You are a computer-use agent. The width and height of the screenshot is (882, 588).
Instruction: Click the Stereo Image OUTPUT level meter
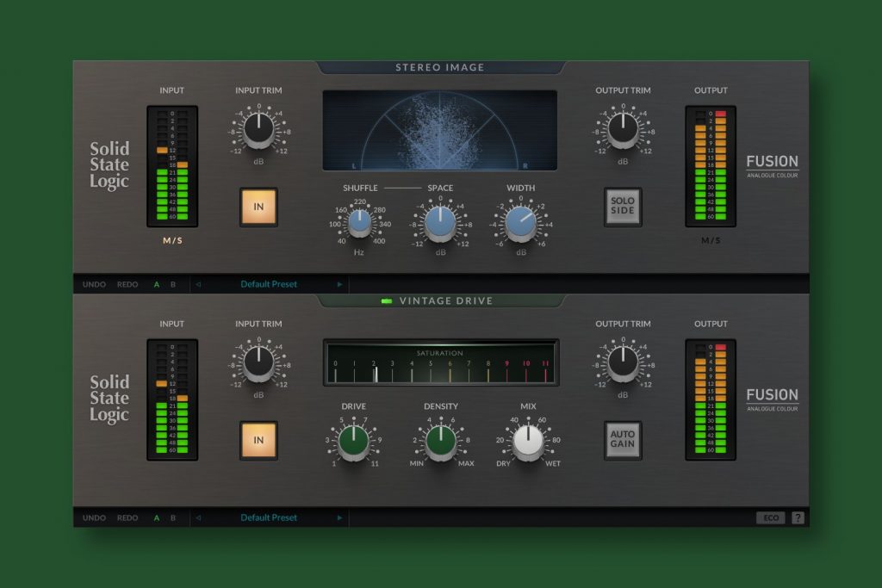[711, 166]
